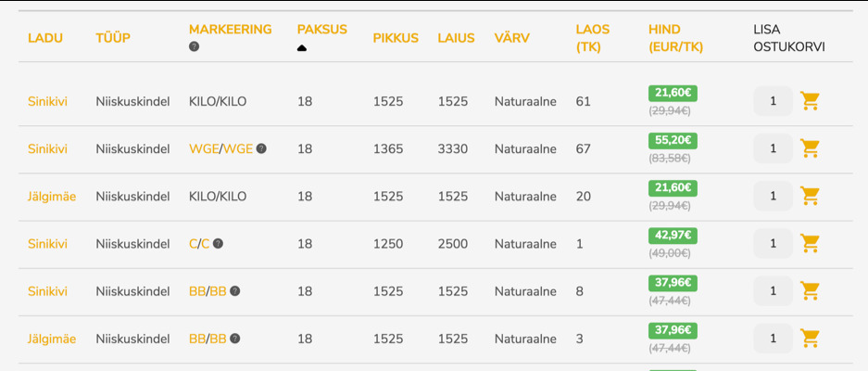Image resolution: width=868 pixels, height=371 pixels.
Task: Sort table by Laius column
Action: click(x=456, y=38)
